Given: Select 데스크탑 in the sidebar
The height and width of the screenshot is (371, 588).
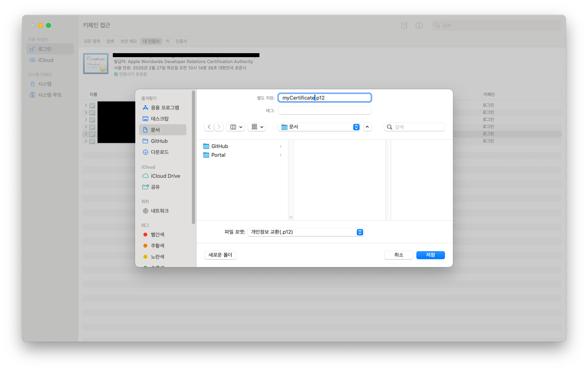Looking at the screenshot, I should click(163, 119).
